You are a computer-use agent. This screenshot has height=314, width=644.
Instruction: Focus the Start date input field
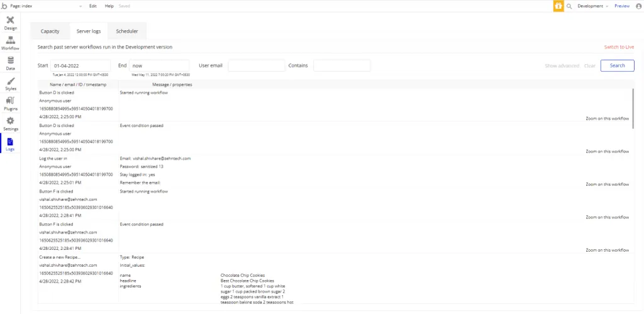tap(80, 65)
